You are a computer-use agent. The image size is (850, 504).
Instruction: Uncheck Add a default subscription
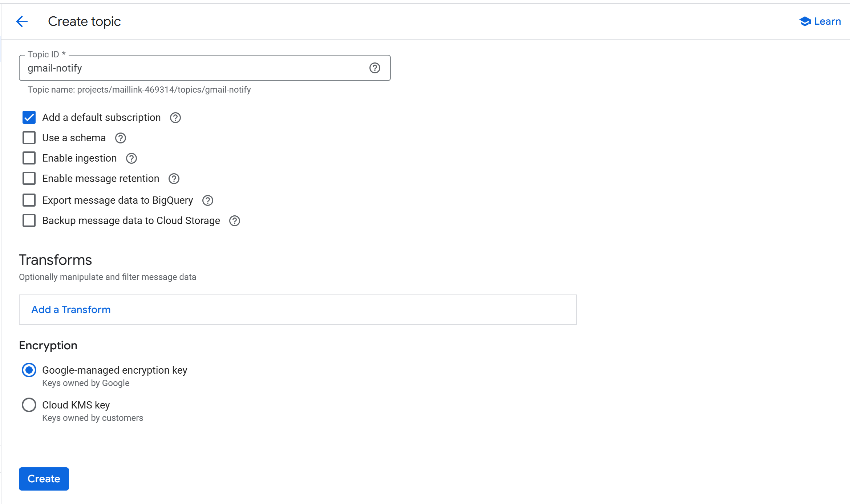[29, 118]
